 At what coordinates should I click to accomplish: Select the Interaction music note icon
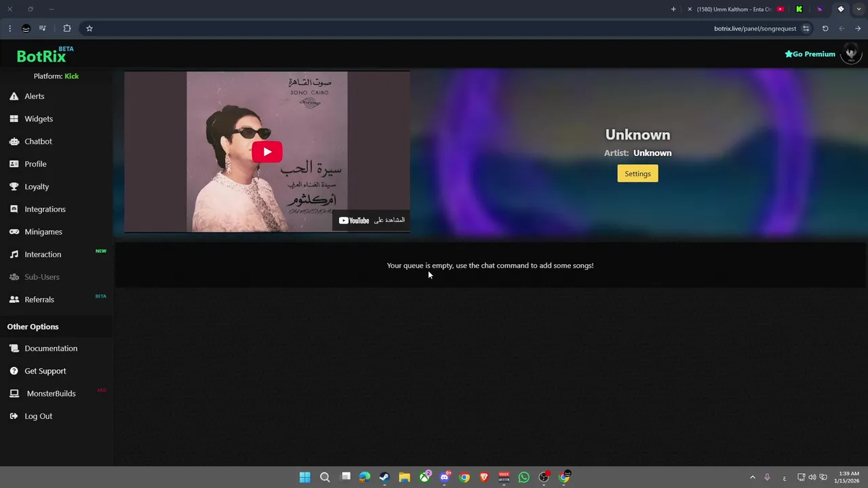[x=14, y=254]
